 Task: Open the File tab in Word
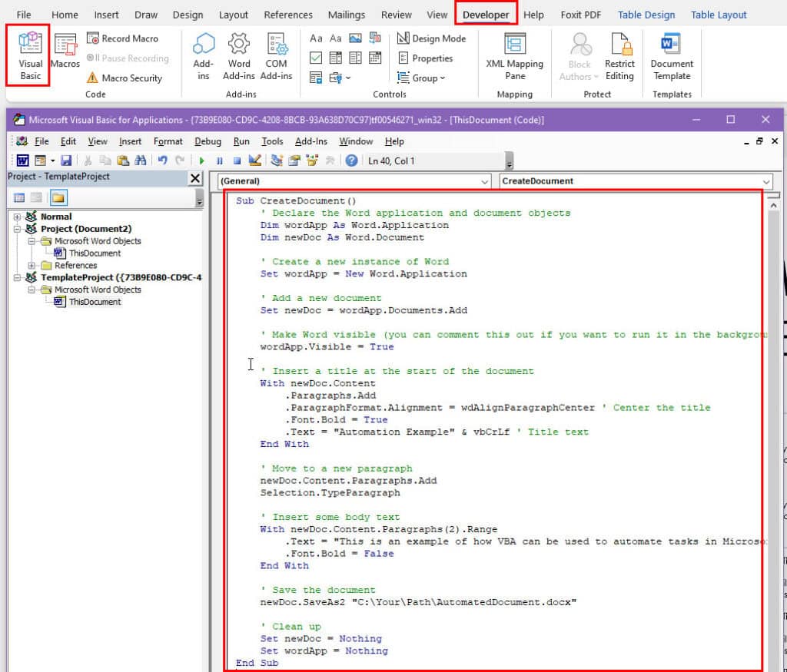[x=24, y=15]
